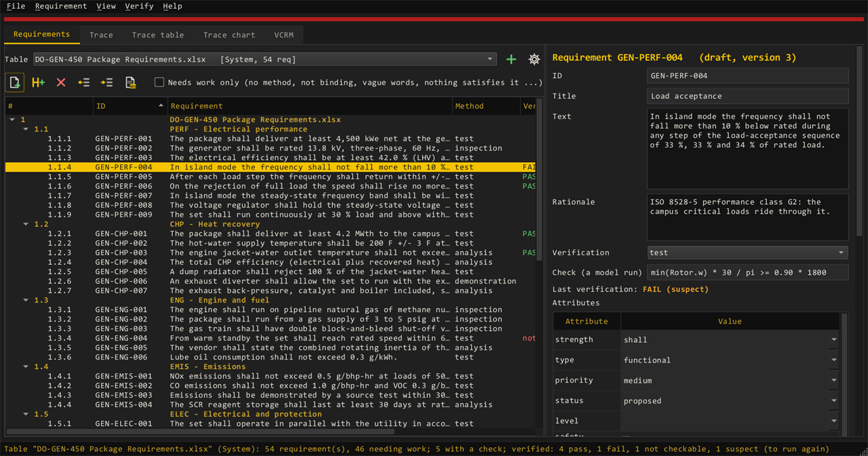This screenshot has height=456, width=868.
Task: Switch to the VCRM tab
Action: click(284, 35)
